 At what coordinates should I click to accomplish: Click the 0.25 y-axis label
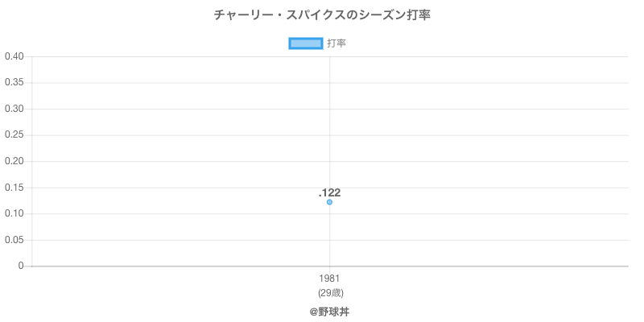(14, 135)
